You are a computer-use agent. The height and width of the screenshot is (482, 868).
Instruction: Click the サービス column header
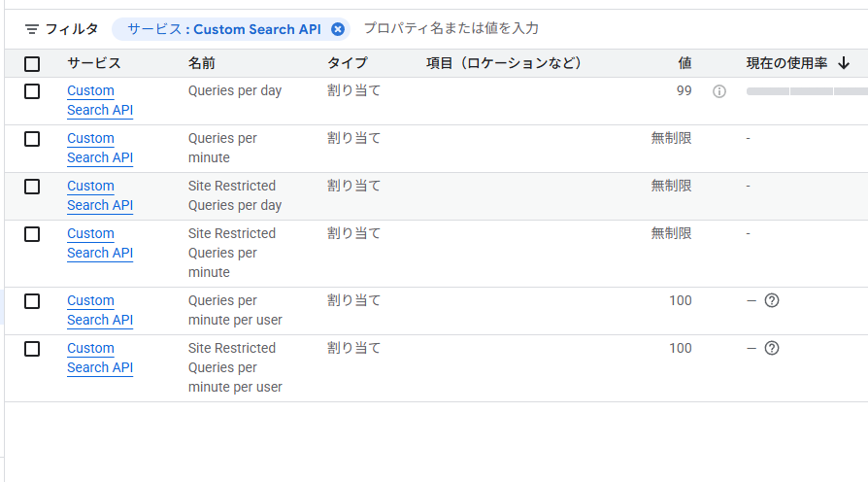pyautogui.click(x=94, y=63)
